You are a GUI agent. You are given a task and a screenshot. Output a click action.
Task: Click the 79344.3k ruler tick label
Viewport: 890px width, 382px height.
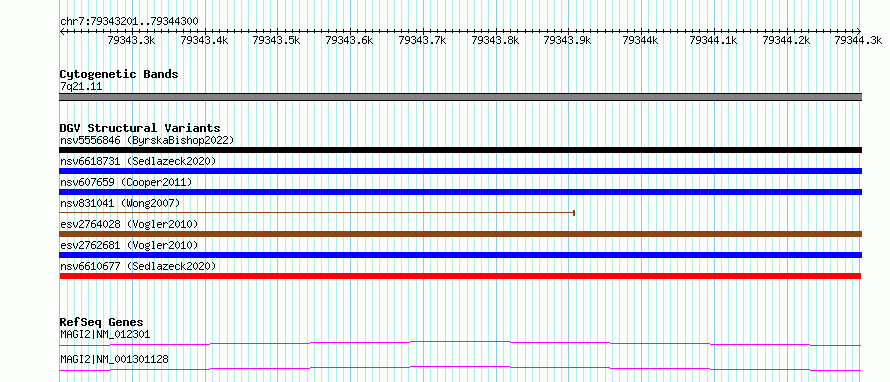pos(858,40)
